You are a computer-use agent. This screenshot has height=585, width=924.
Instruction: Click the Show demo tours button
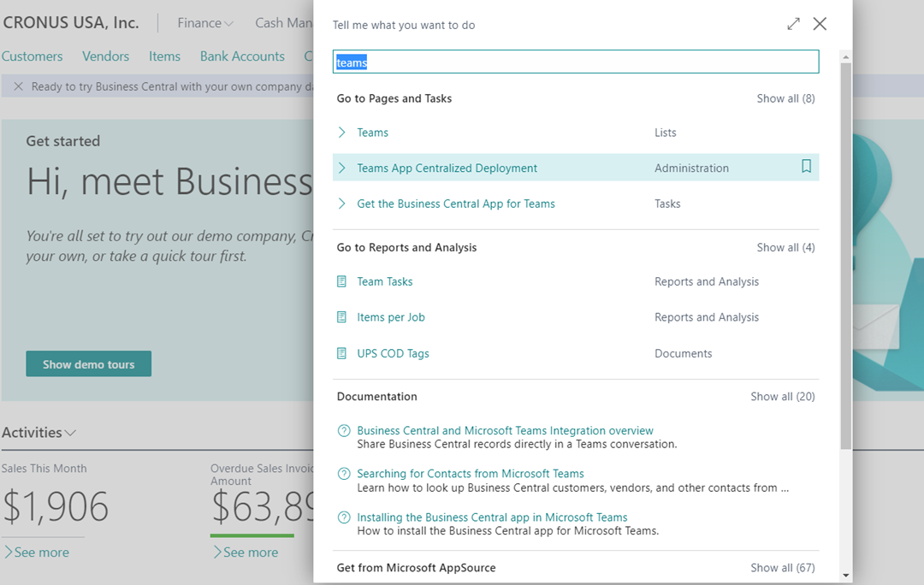click(x=88, y=364)
